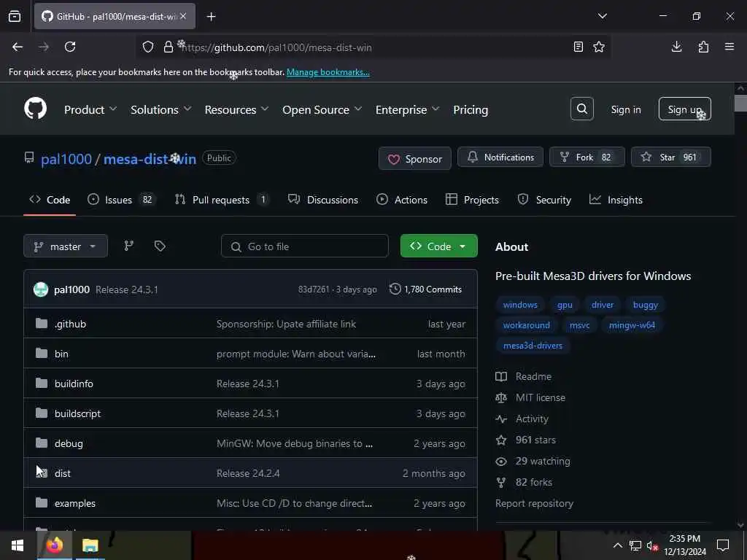This screenshot has height=560, width=747.
Task: Open the .github folder
Action: pyautogui.click(x=70, y=324)
